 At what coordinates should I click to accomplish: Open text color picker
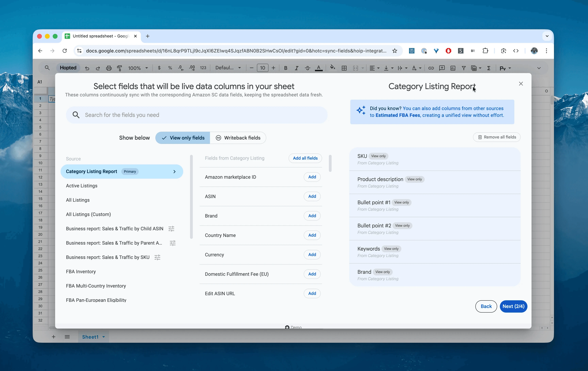(x=319, y=68)
